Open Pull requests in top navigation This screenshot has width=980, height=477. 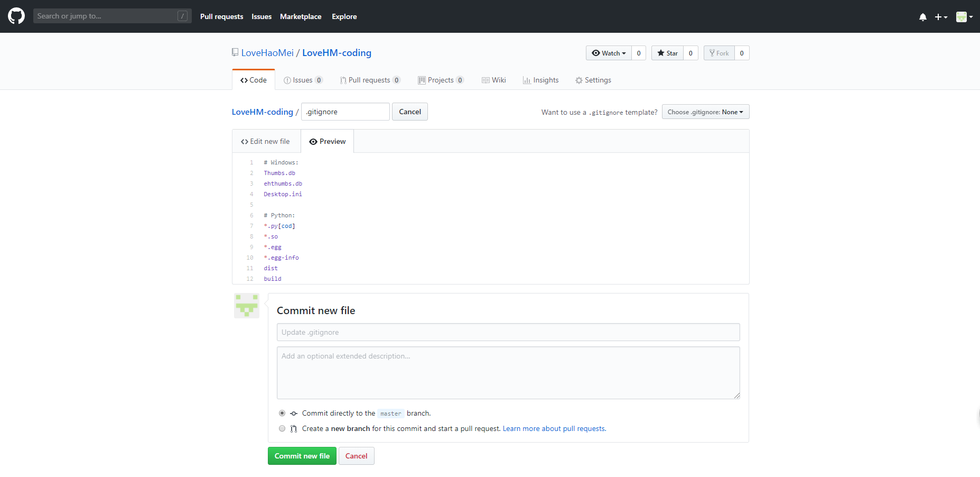click(x=221, y=16)
